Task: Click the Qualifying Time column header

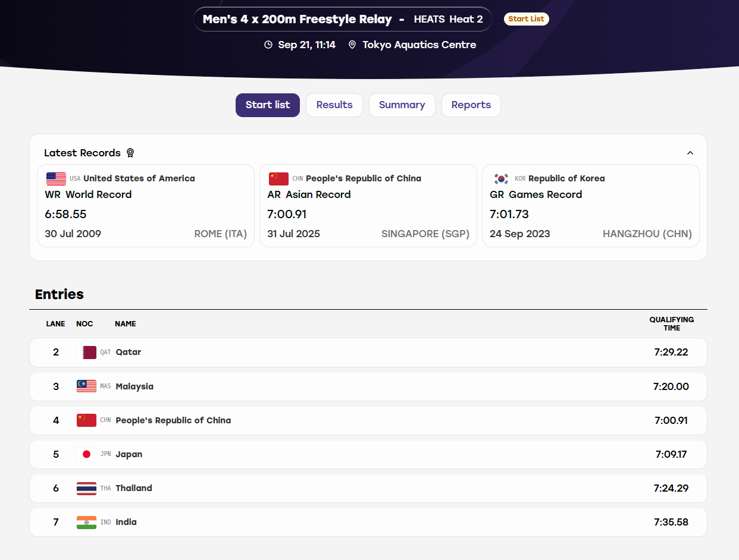Action: tap(672, 324)
